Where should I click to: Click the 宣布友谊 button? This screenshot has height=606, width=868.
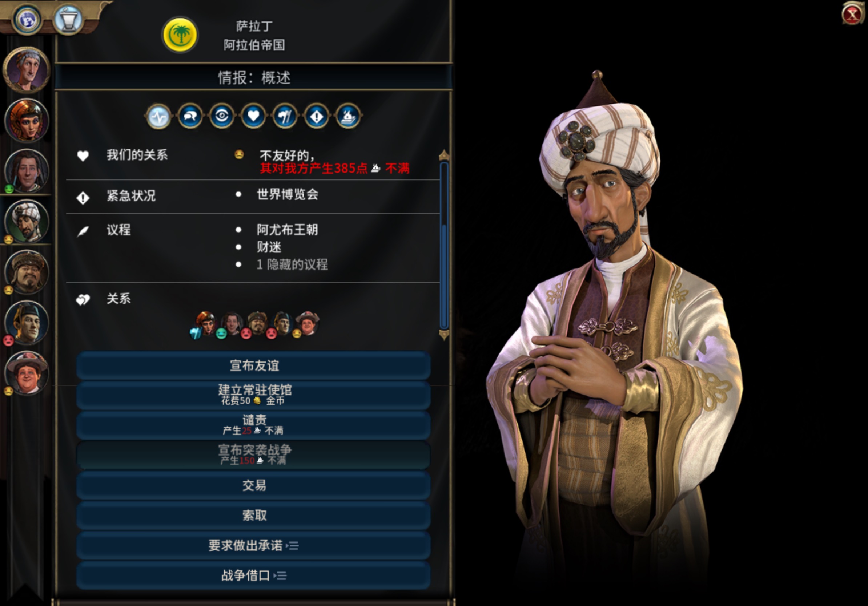tap(254, 365)
